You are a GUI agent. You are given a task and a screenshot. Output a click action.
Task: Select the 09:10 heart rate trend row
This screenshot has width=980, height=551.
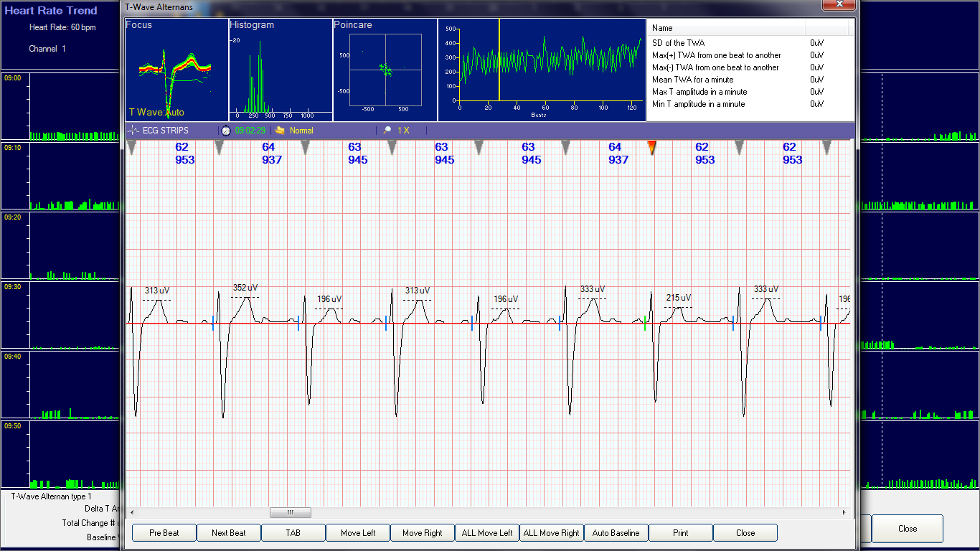(x=60, y=176)
